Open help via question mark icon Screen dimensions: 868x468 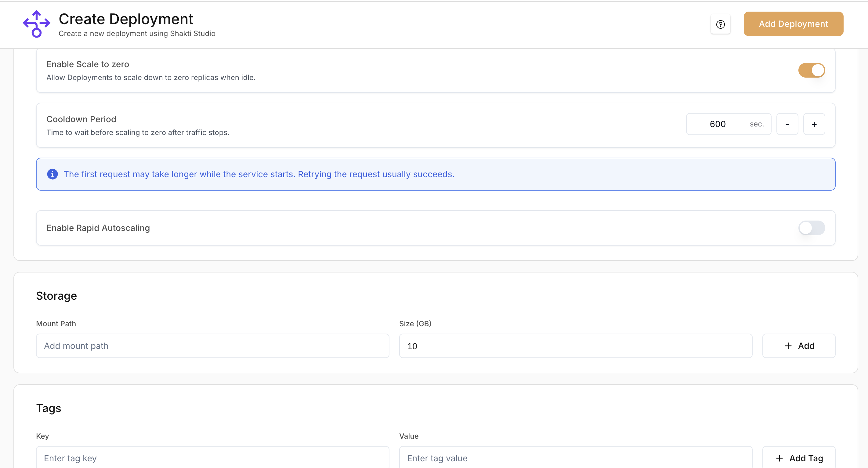[x=720, y=24]
